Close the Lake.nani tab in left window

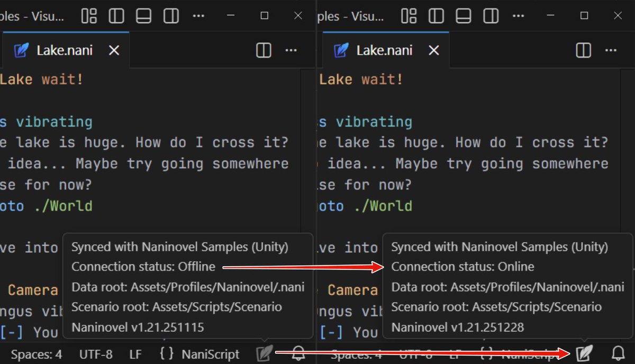[114, 50]
